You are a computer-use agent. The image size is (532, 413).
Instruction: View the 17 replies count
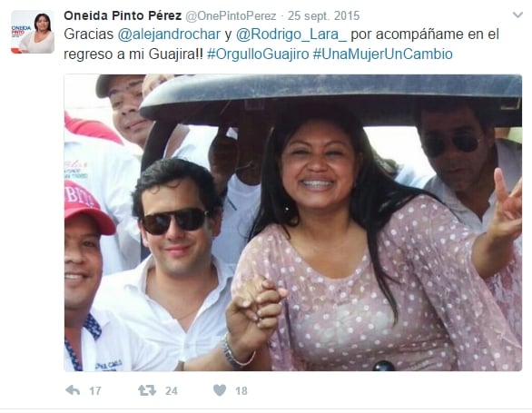(95, 391)
